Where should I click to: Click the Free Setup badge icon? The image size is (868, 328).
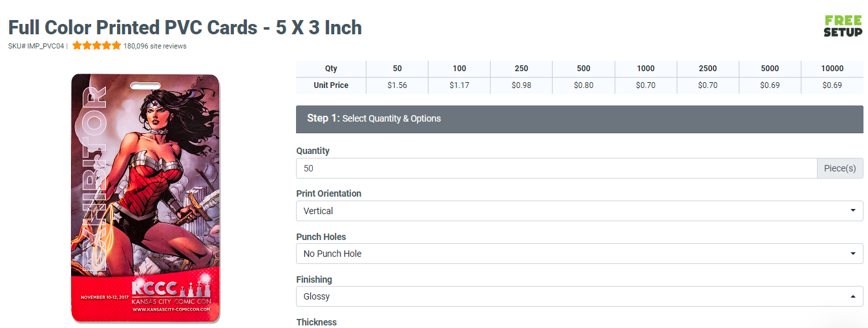pos(843,26)
